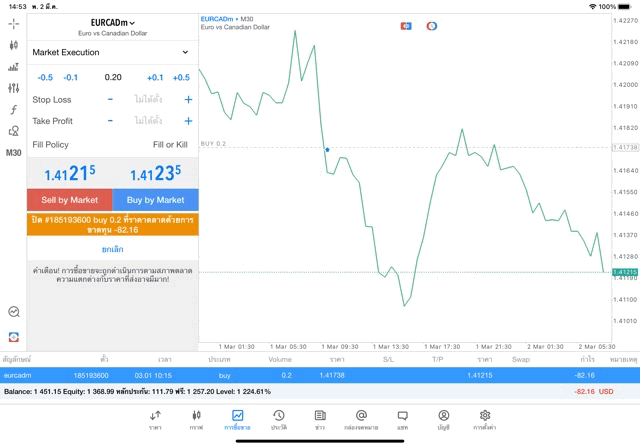Open the Quotes tab (ราคา)
The image size is (640, 447).
[x=155, y=420]
